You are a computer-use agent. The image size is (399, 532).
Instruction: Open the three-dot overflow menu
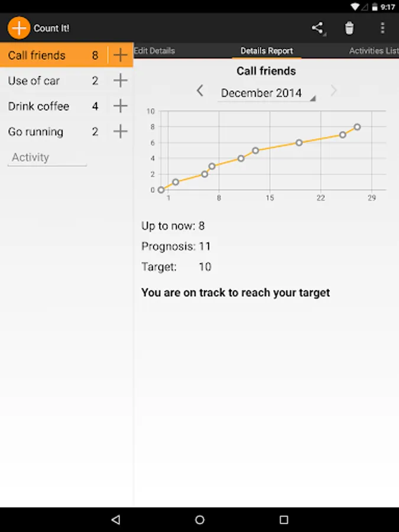[x=382, y=28]
